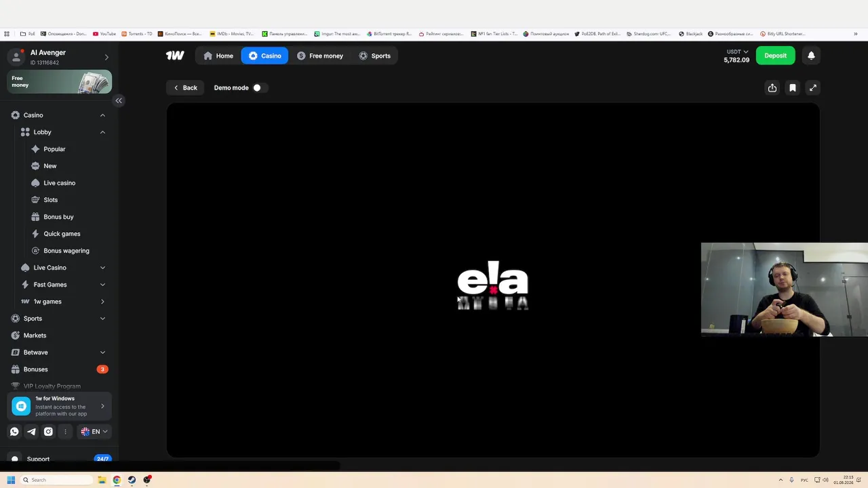Open the share icon above the game

point(772,87)
